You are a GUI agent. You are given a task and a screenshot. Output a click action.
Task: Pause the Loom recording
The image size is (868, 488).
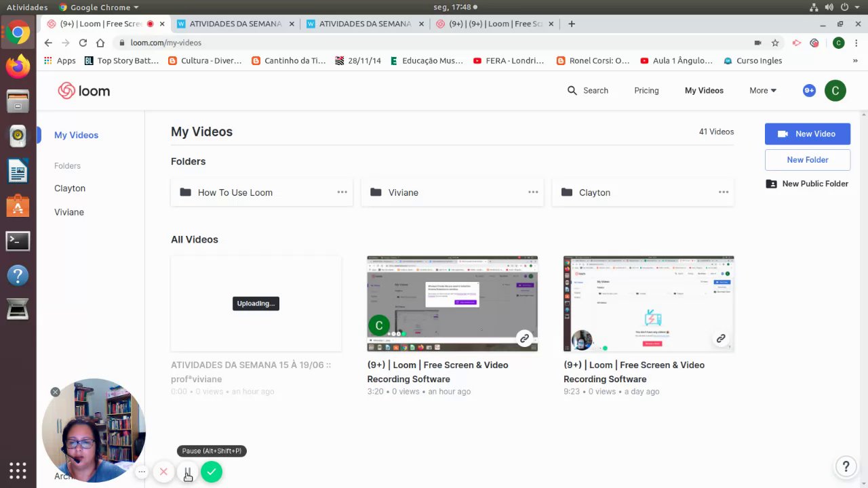(x=187, y=472)
